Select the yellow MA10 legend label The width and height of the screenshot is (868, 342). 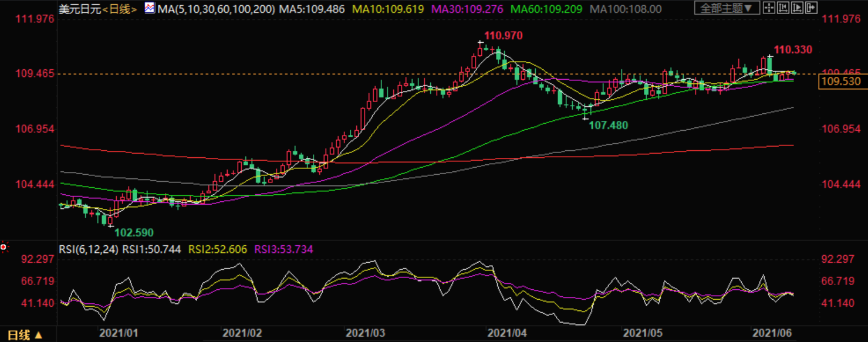pos(388,9)
